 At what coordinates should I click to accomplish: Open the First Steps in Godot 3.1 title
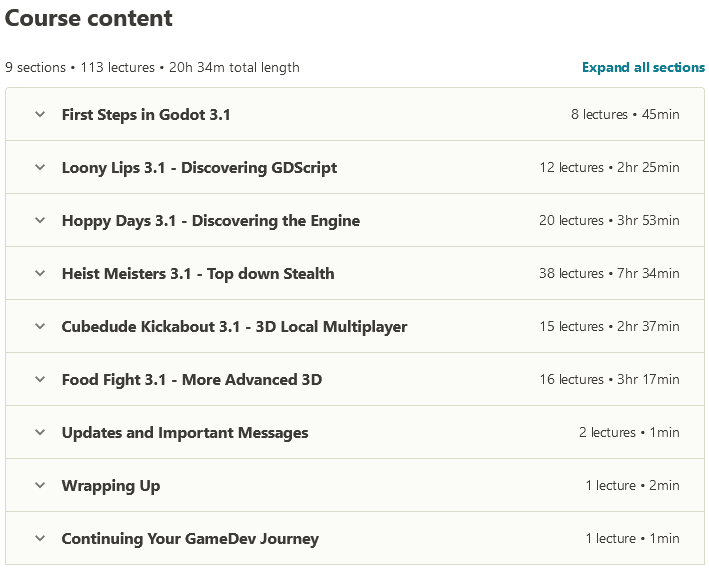coord(146,115)
